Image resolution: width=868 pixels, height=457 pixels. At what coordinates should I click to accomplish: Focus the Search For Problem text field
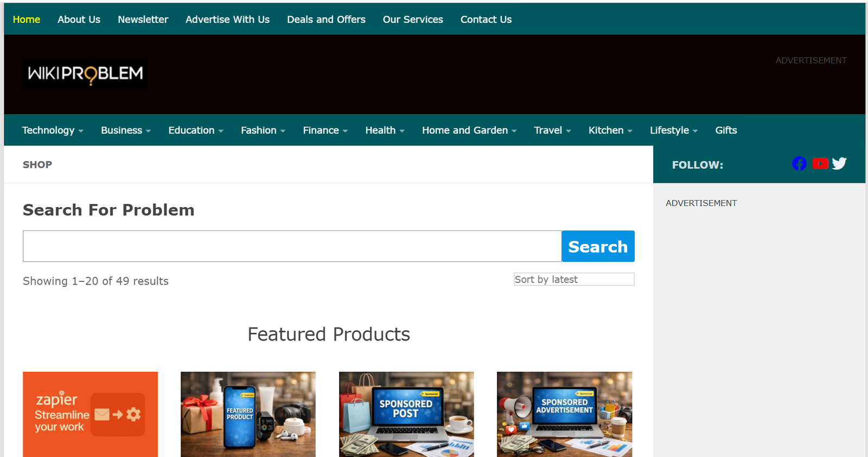[x=292, y=247]
